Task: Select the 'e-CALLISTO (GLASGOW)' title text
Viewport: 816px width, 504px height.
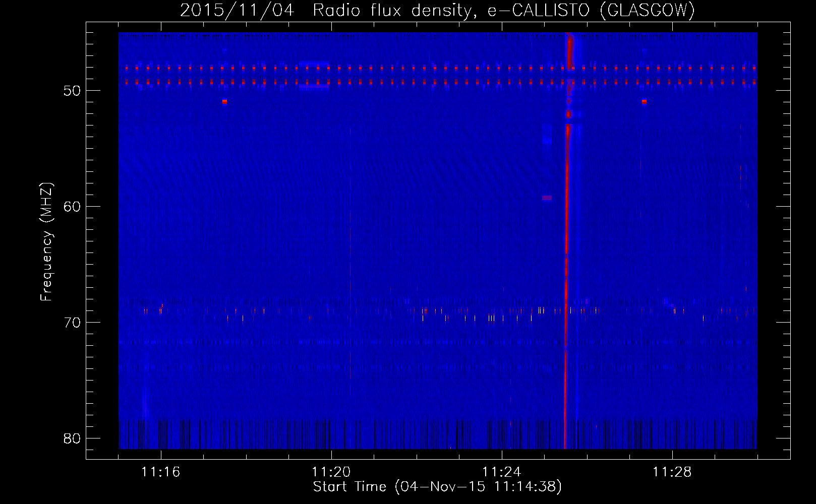Action: [591, 10]
